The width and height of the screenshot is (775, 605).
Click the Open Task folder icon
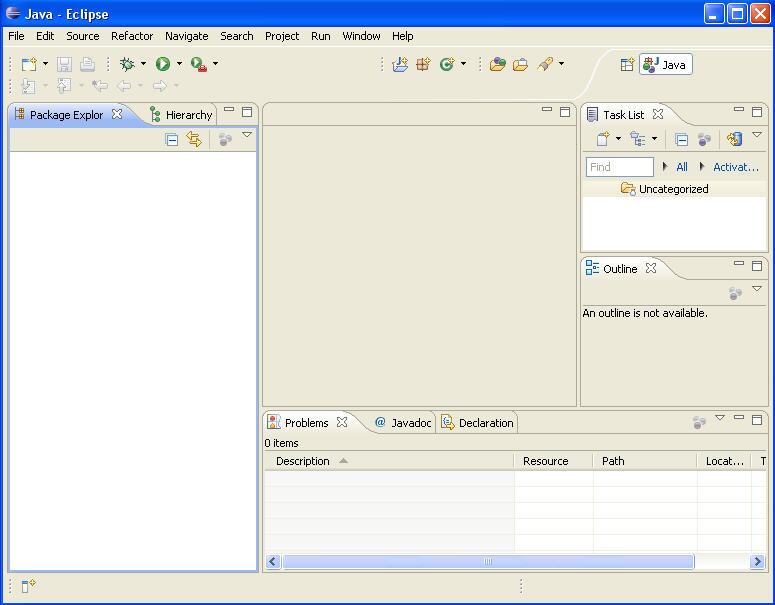[520, 65]
